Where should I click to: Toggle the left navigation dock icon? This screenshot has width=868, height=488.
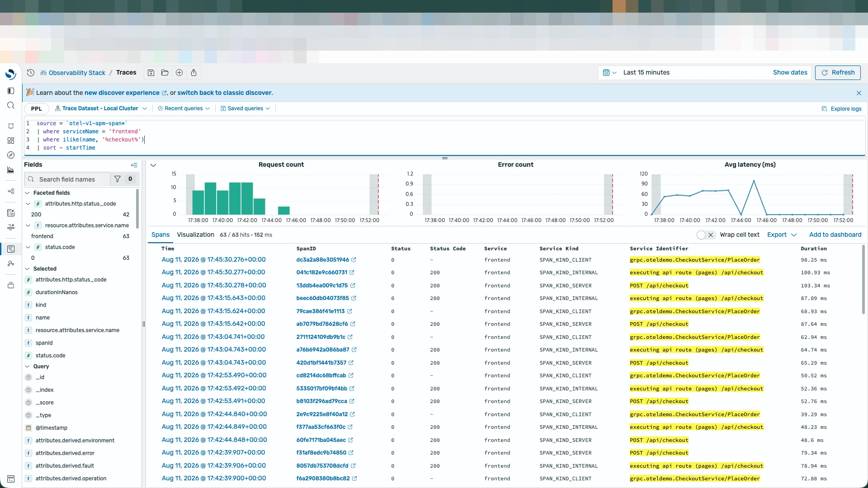(11, 91)
